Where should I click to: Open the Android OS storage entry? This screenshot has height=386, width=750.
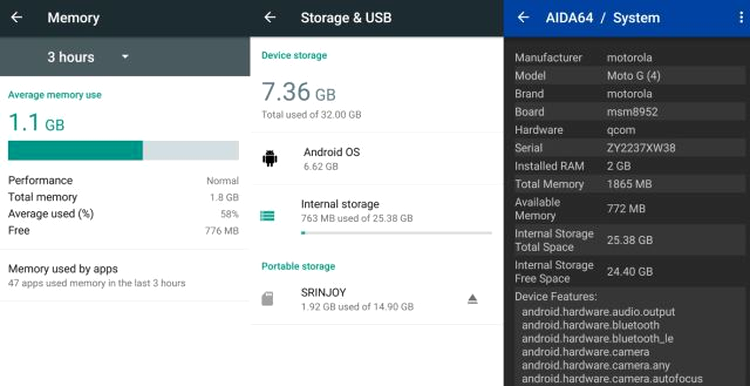point(377,159)
